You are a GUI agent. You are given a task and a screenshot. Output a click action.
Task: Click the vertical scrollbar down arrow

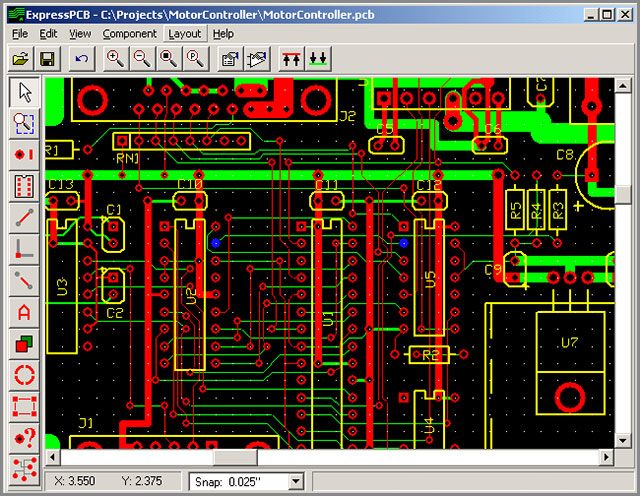pyautogui.click(x=622, y=440)
